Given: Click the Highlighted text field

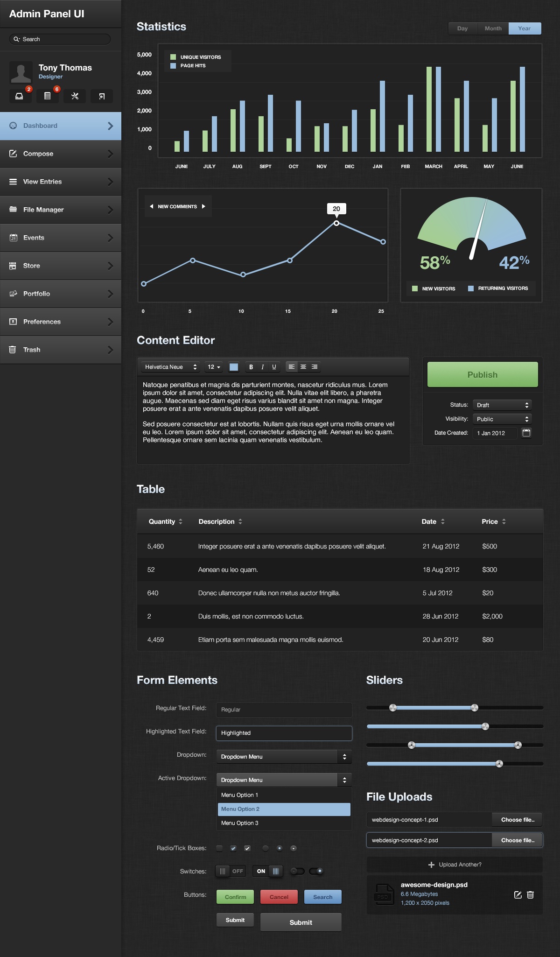Looking at the screenshot, I should [x=284, y=733].
